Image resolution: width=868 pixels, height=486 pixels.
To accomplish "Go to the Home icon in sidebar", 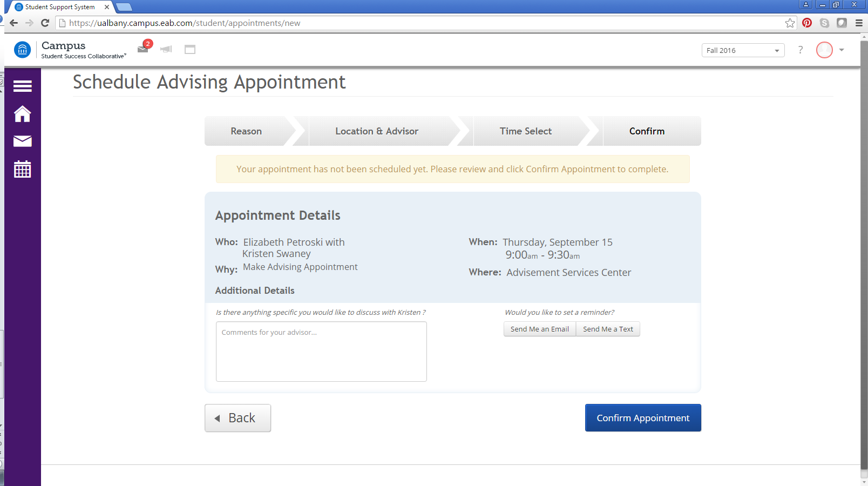I will [22, 114].
